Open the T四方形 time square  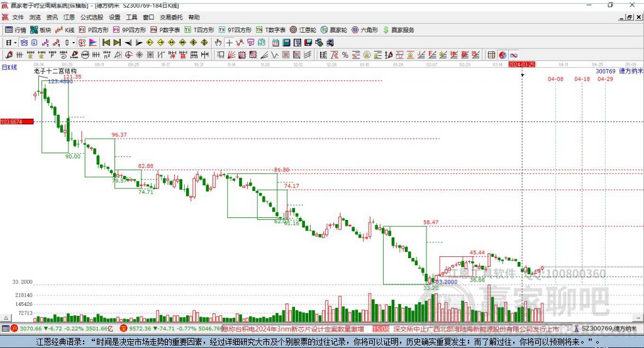[199, 30]
